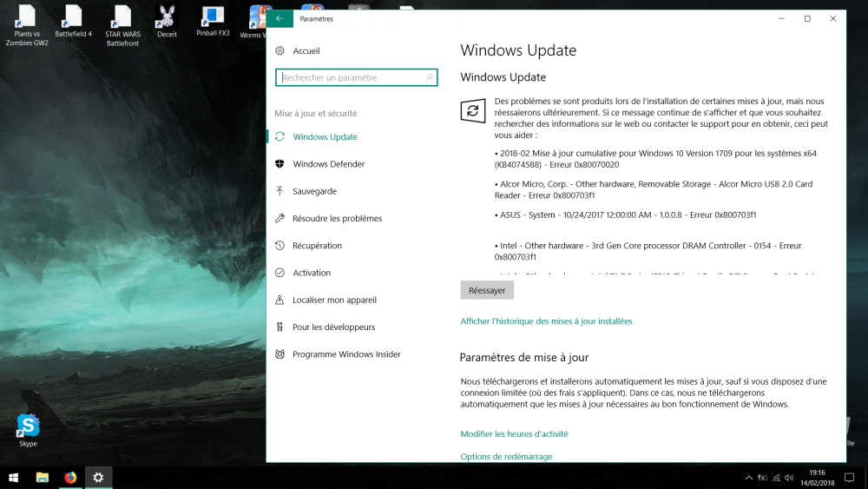Image resolution: width=868 pixels, height=489 pixels.
Task: Expand hidden system tray icons
Action: pos(748,478)
